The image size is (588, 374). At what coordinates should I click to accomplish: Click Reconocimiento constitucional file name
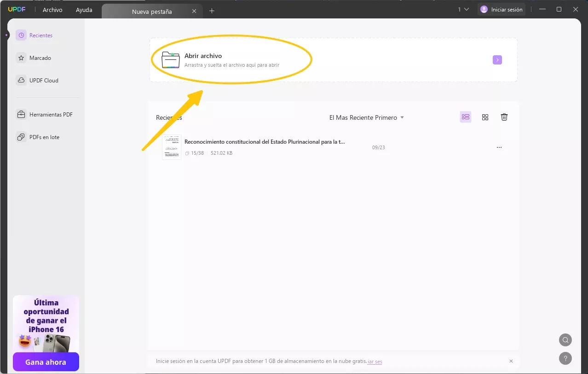[x=265, y=142]
